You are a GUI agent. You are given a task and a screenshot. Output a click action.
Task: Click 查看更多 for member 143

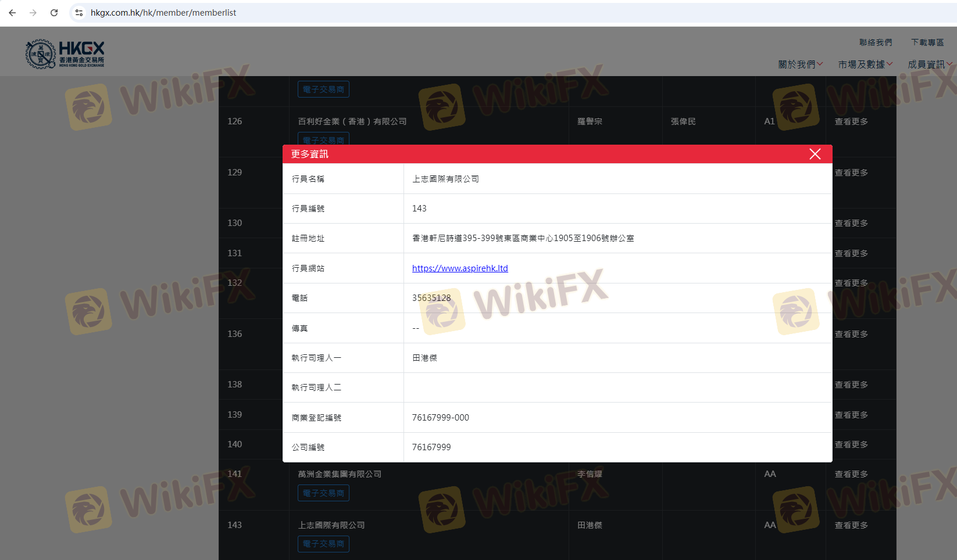click(851, 525)
